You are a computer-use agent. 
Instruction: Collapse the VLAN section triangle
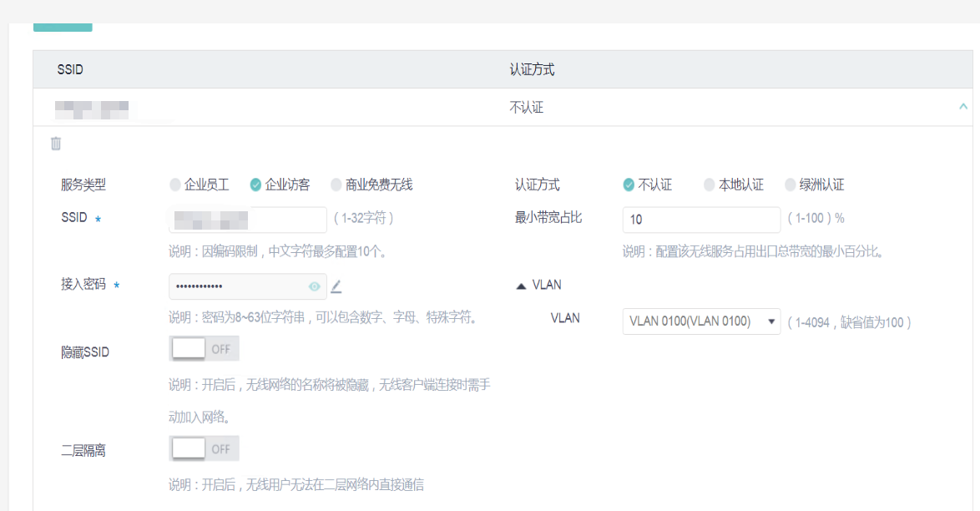(x=521, y=286)
